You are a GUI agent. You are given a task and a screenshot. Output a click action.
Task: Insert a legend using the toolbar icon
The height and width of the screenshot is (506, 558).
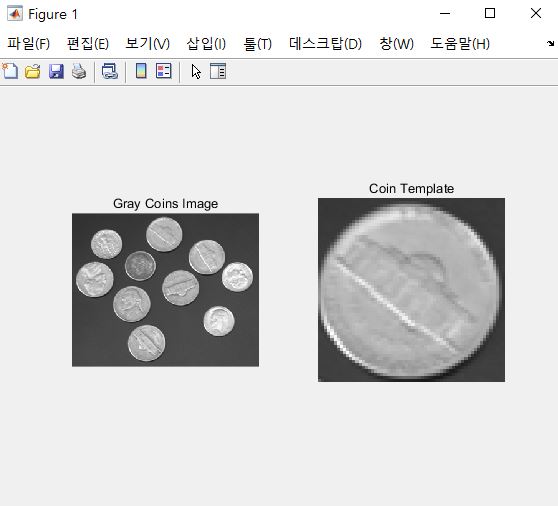164,71
